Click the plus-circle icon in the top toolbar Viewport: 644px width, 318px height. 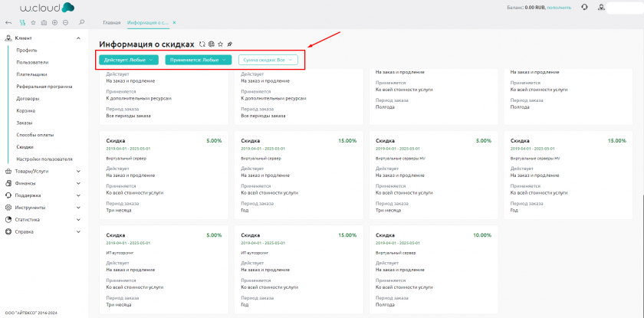pyautogui.click(x=54, y=22)
